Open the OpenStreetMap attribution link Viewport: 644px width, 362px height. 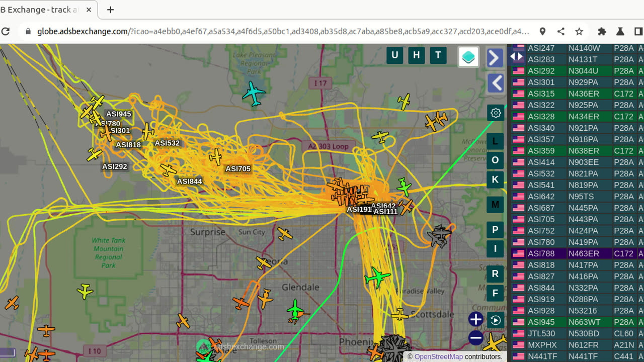pos(439,356)
